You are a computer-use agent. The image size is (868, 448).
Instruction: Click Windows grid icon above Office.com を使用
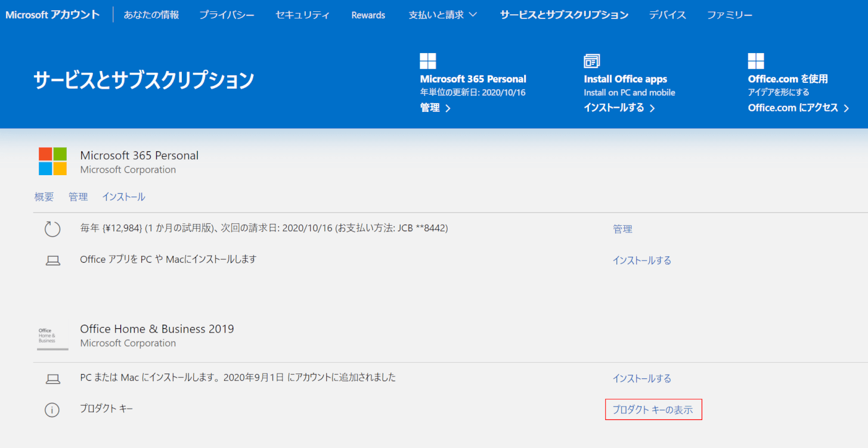[756, 61]
